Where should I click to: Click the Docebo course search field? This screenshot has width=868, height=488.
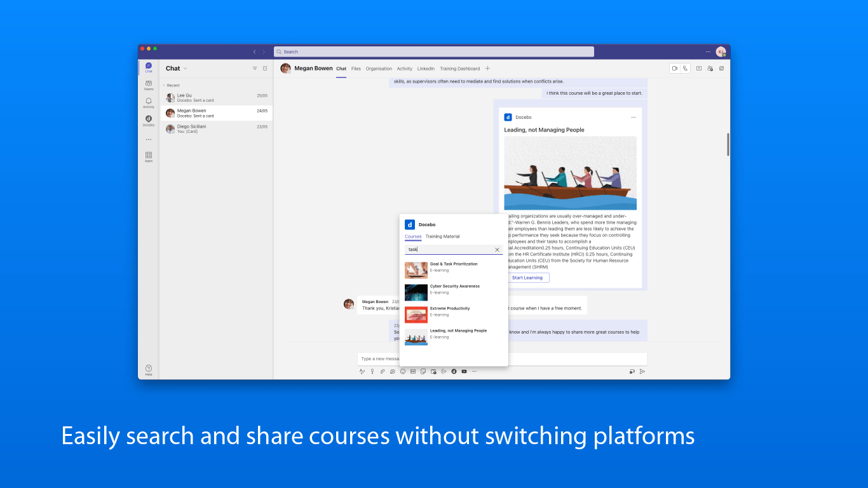[x=454, y=250]
